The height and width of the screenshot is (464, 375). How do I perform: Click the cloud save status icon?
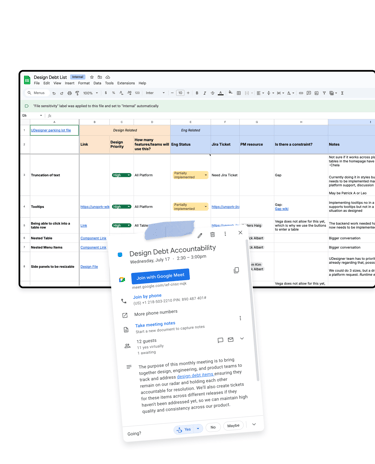(108, 77)
